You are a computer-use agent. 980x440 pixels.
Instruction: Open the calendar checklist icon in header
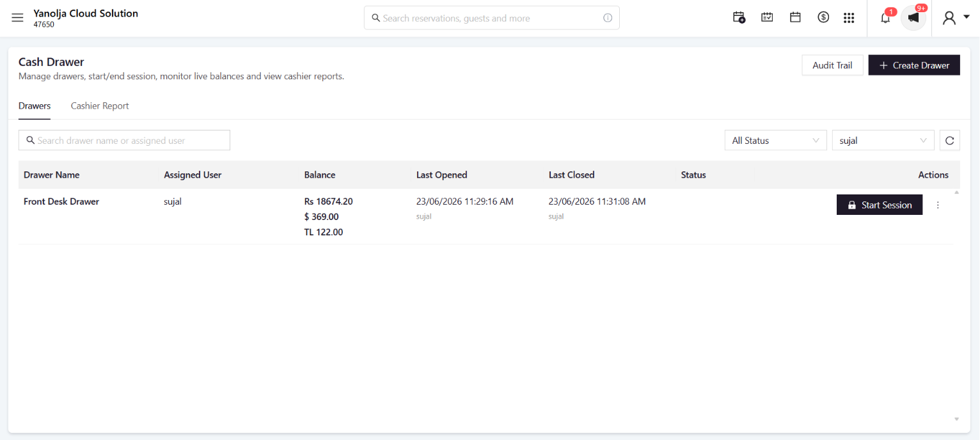(x=767, y=18)
